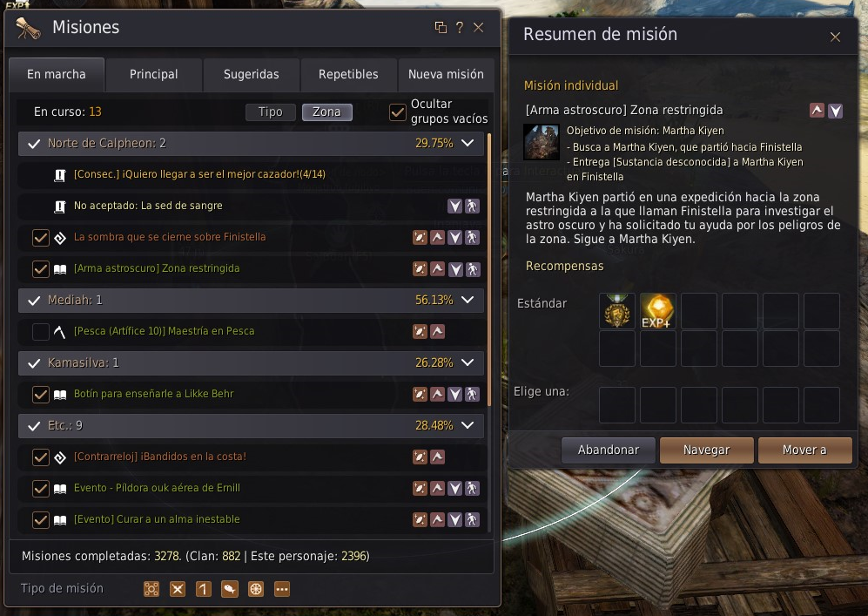
Task: Collapse the Norte de Calpheon group
Action: (x=468, y=143)
